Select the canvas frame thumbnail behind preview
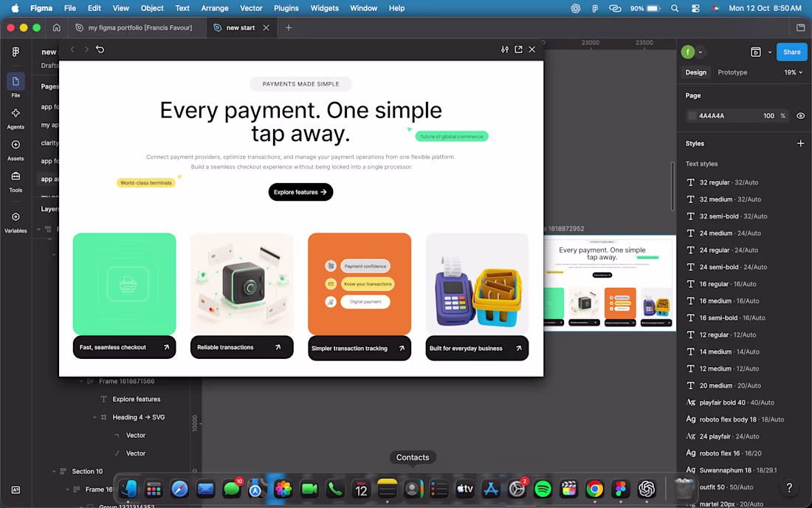Viewport: 812px width, 508px height. click(x=610, y=283)
